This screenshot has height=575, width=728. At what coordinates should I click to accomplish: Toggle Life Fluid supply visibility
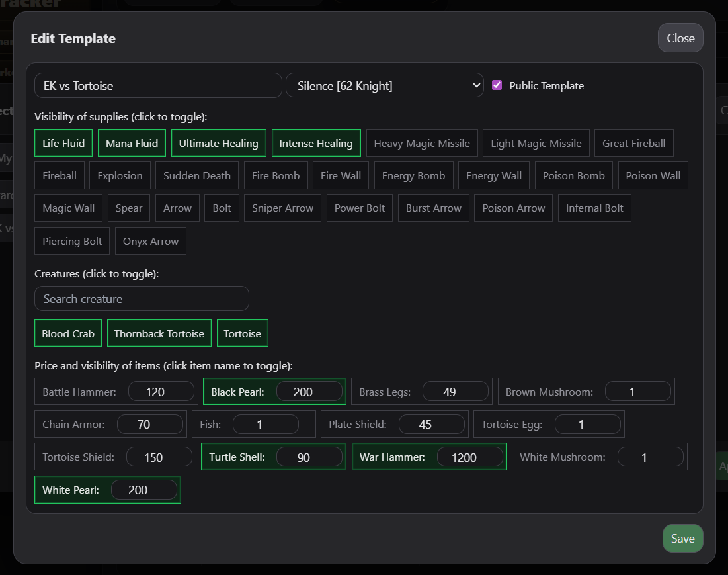[63, 143]
